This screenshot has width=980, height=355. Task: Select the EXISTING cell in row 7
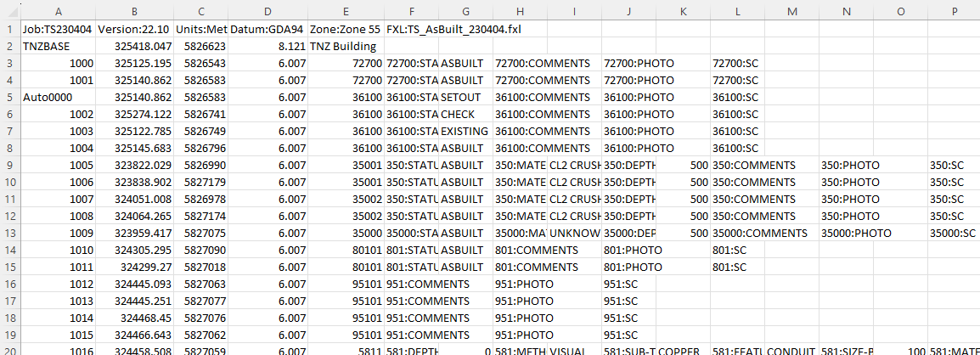point(465,132)
